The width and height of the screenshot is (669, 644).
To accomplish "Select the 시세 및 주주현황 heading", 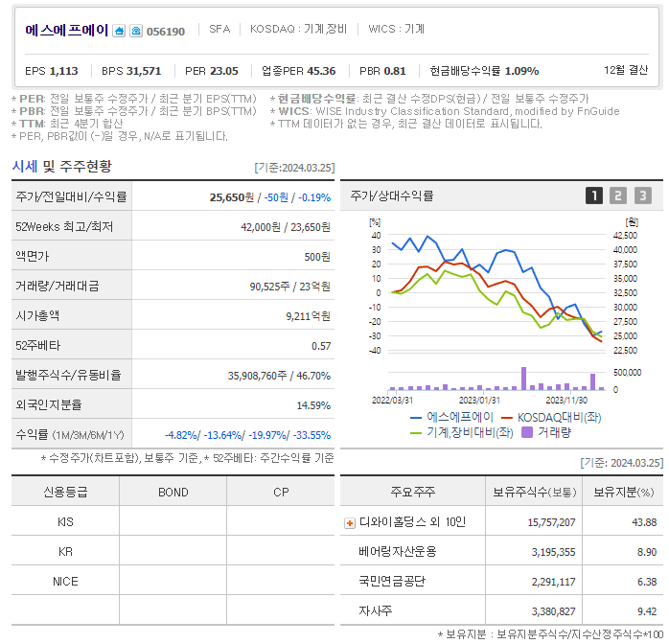I will (x=62, y=166).
